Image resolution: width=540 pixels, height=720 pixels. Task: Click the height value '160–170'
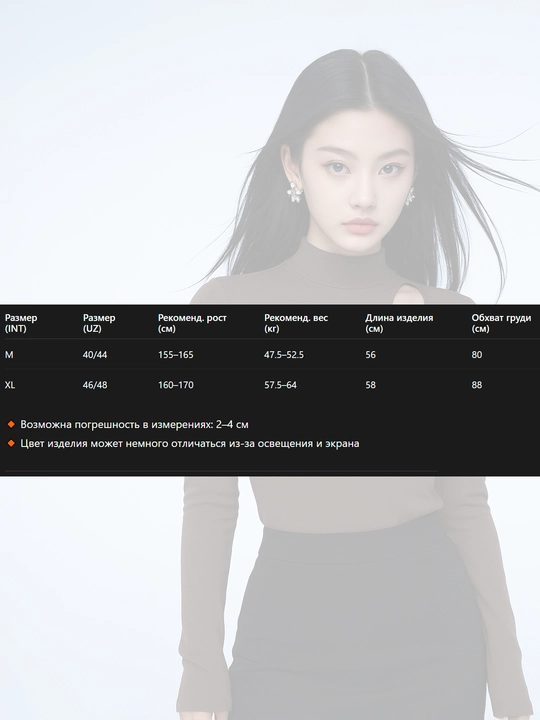pyautogui.click(x=176, y=385)
